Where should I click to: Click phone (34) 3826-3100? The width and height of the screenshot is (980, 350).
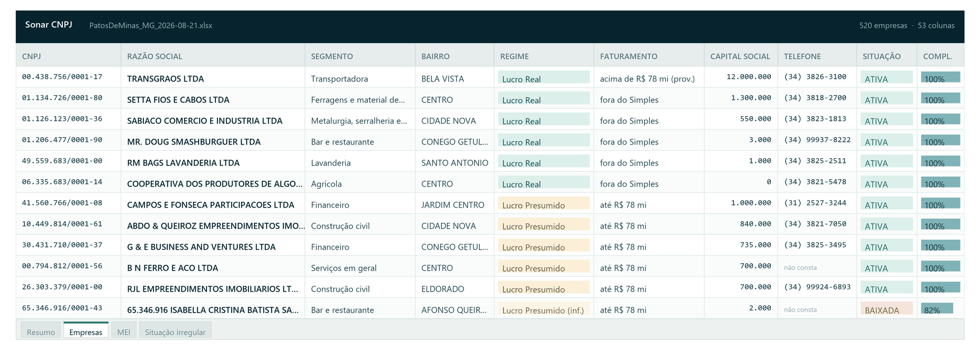coord(815,77)
